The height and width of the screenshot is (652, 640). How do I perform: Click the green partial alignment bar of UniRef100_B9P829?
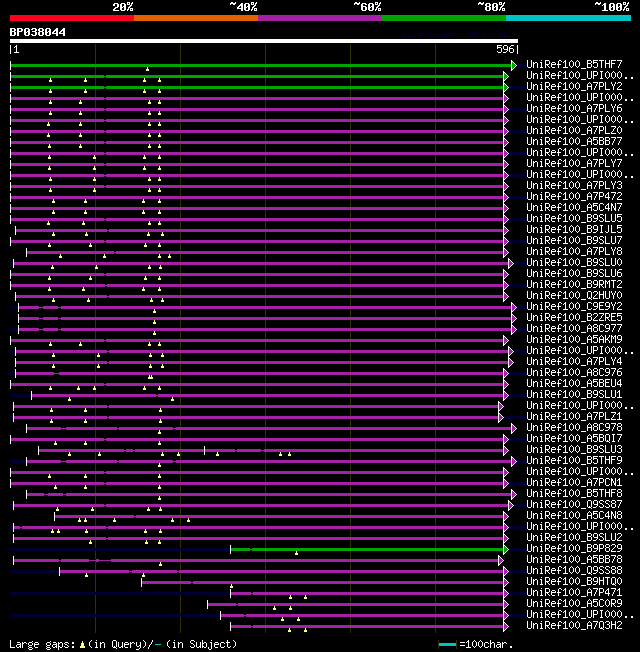(367, 550)
